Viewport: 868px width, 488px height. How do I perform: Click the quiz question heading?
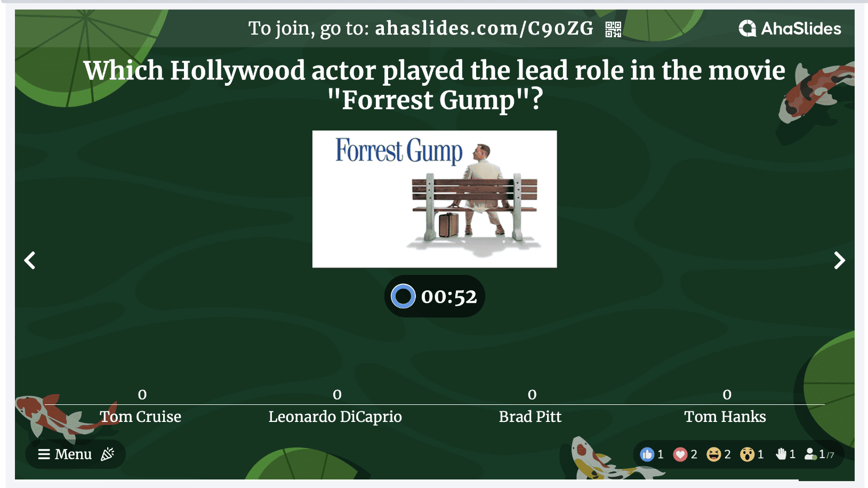(x=435, y=85)
